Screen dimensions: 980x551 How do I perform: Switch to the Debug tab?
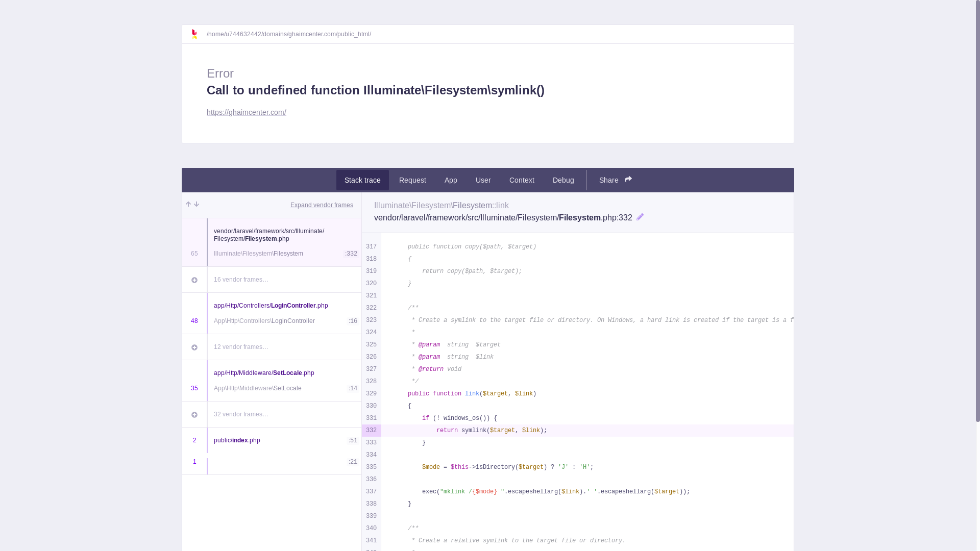coord(563,180)
